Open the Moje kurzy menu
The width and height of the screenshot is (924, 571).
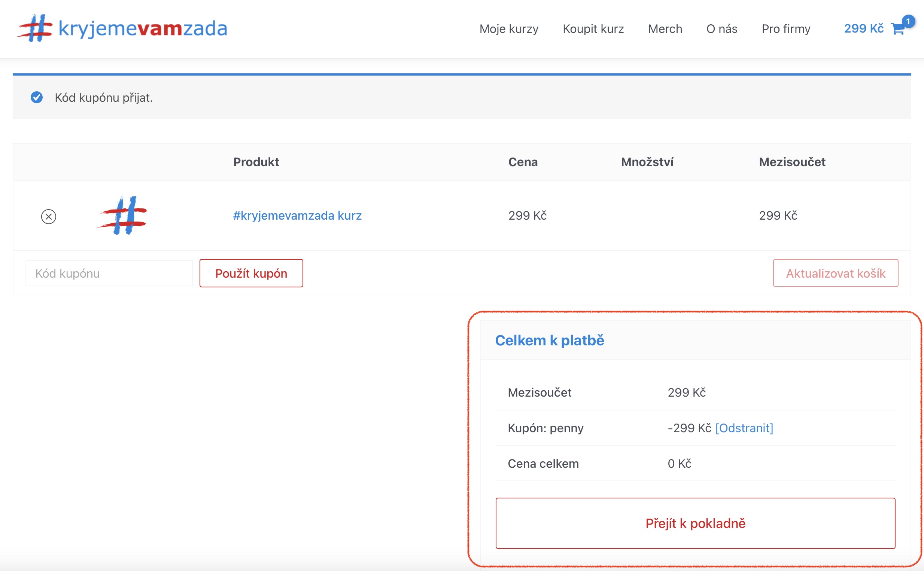pos(508,29)
